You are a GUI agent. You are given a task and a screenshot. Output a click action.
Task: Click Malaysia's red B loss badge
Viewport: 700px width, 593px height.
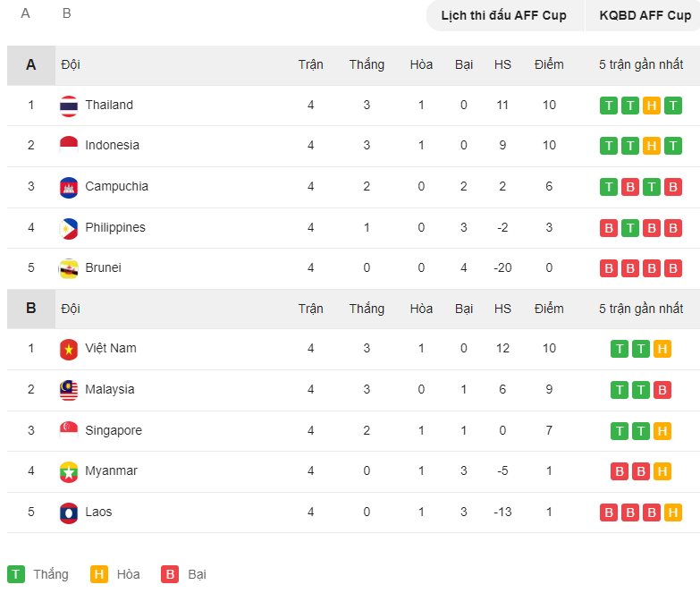click(x=662, y=390)
